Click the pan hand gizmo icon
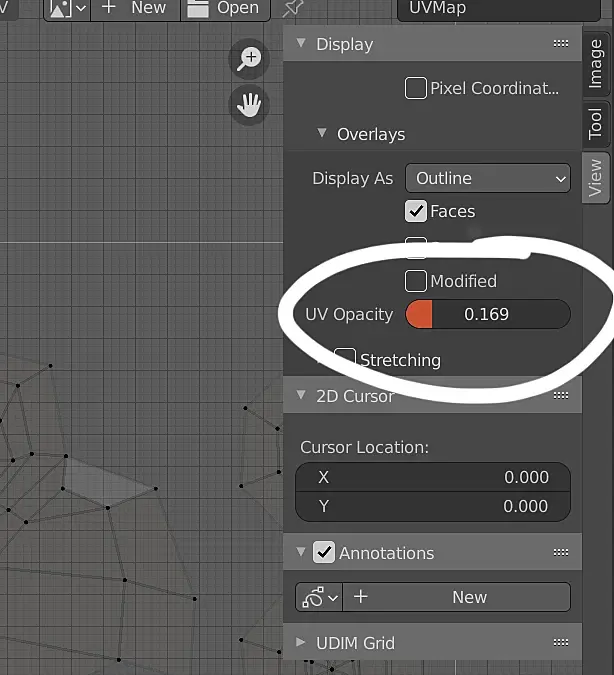 (x=249, y=105)
